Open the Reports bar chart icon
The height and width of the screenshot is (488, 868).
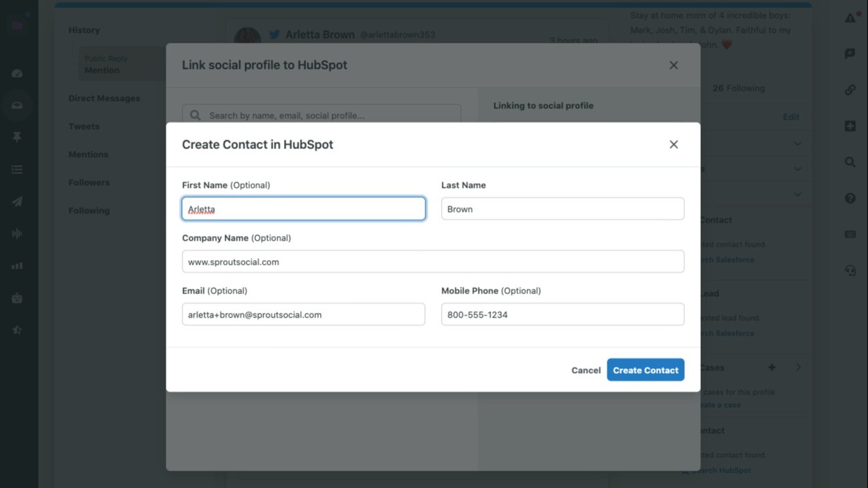click(x=17, y=266)
